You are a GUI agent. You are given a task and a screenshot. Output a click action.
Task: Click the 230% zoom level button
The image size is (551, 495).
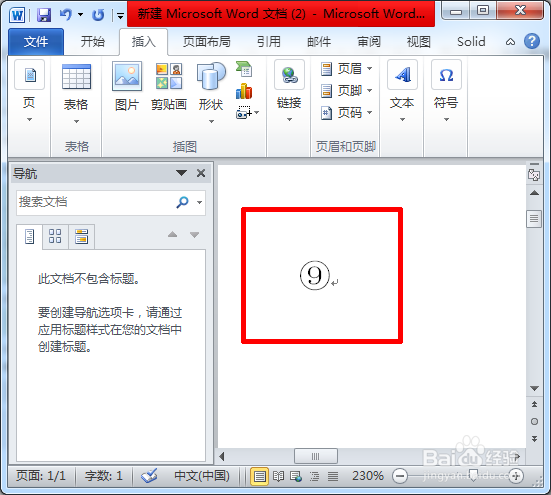click(368, 476)
